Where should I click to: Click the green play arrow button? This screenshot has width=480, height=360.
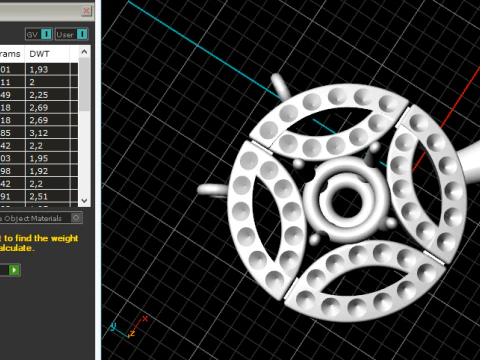14,270
